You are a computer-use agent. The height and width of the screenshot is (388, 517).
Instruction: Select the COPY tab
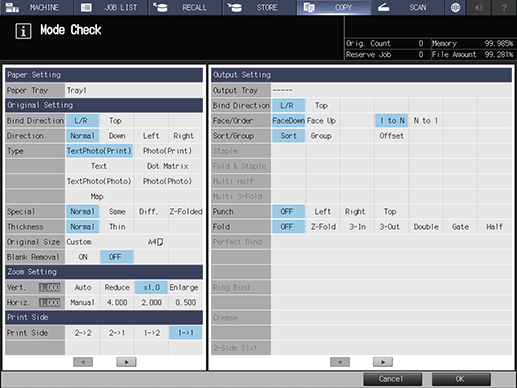point(334,7)
